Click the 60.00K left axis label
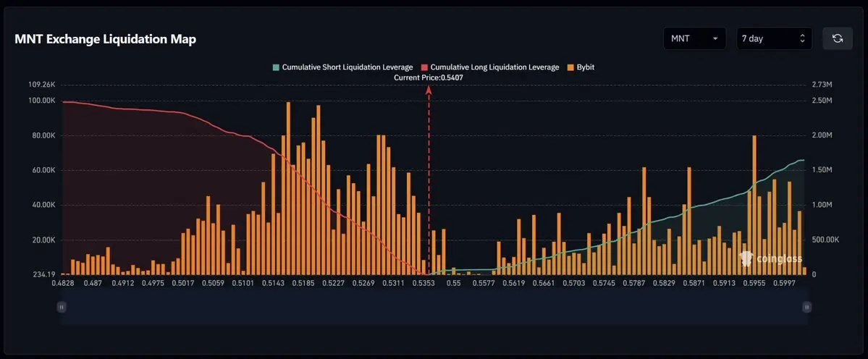This screenshot has height=359, width=868. (43, 170)
